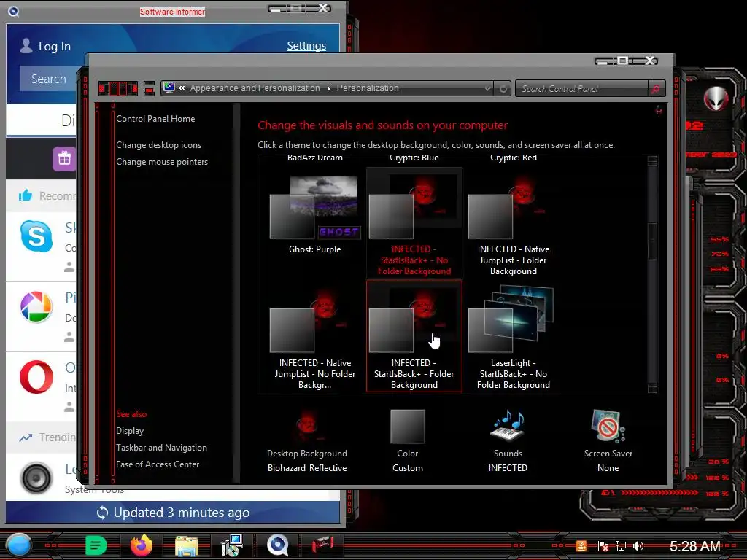Open Taskbar and Navigation link

pos(161,448)
